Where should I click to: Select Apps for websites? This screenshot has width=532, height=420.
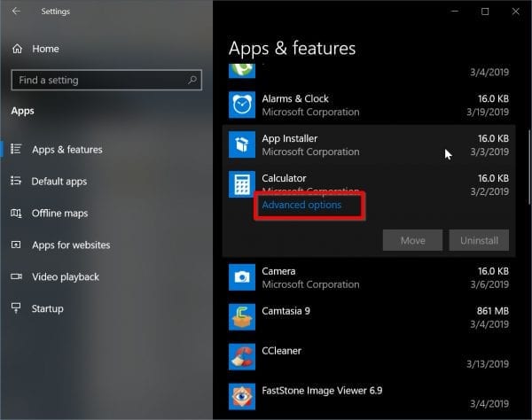[70, 245]
